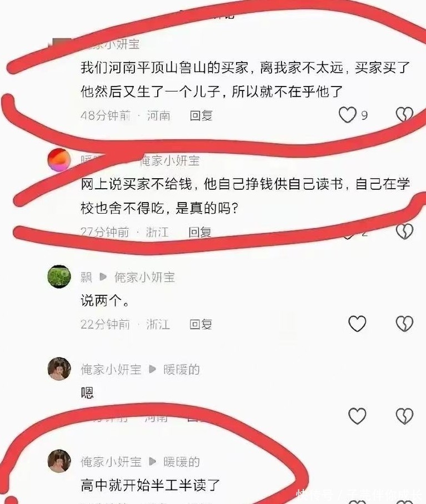
Task: Like the Henan Pingdingshan comment with 9 likes
Action: coord(348,114)
